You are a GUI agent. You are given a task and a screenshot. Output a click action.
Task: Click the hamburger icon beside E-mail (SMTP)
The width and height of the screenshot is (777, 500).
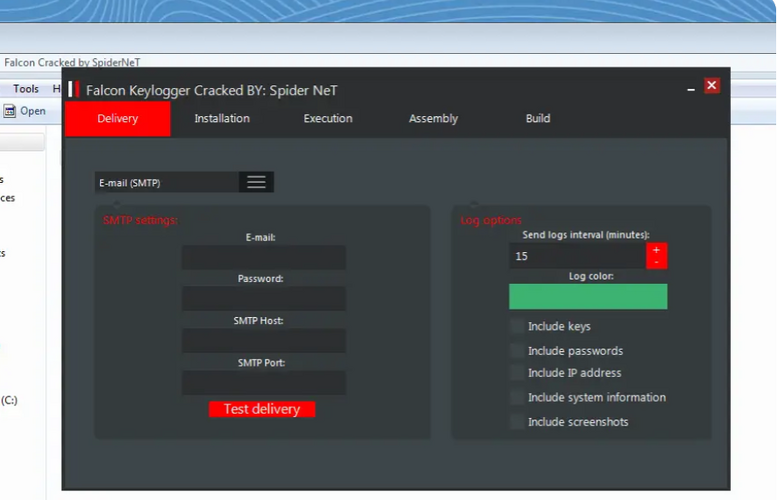click(256, 182)
